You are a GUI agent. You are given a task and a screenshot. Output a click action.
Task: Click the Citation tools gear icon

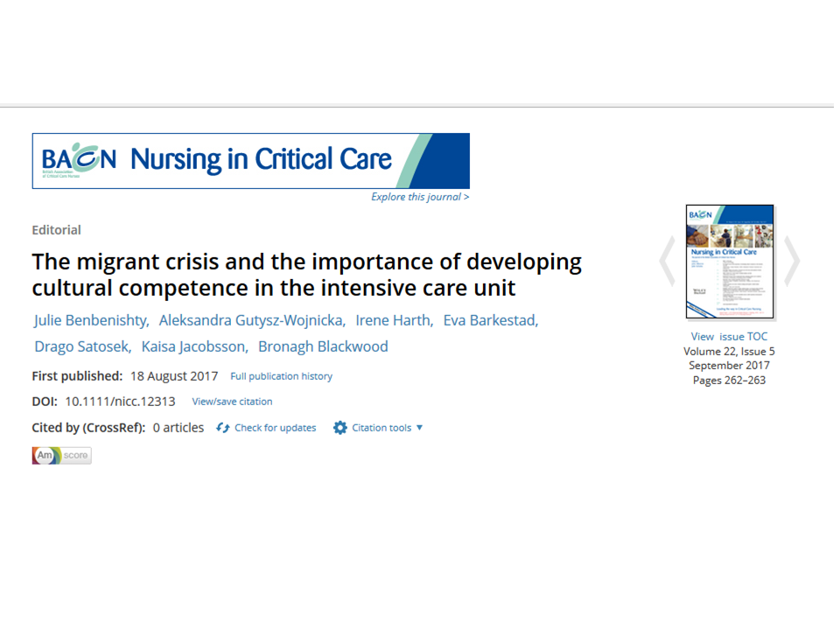click(x=340, y=428)
